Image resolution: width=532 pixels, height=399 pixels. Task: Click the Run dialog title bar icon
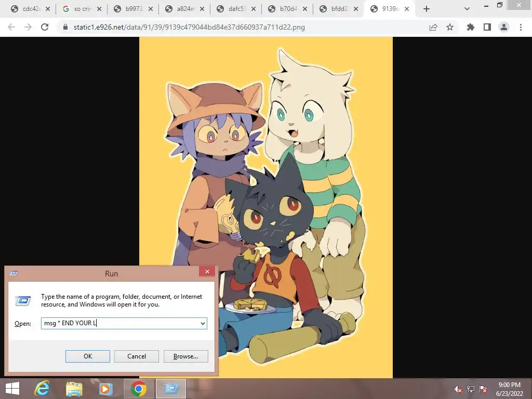coord(14,273)
